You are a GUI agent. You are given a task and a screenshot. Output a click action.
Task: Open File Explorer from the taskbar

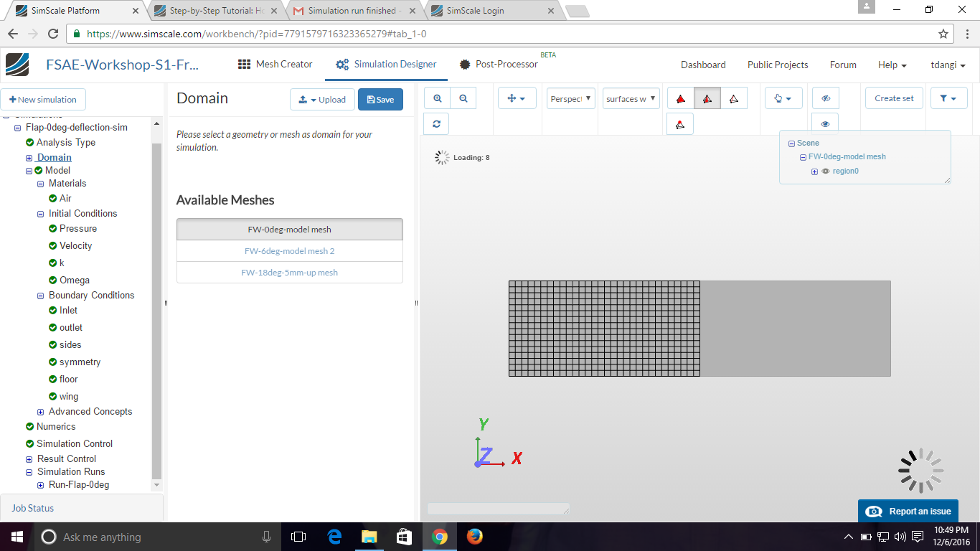[x=369, y=537]
